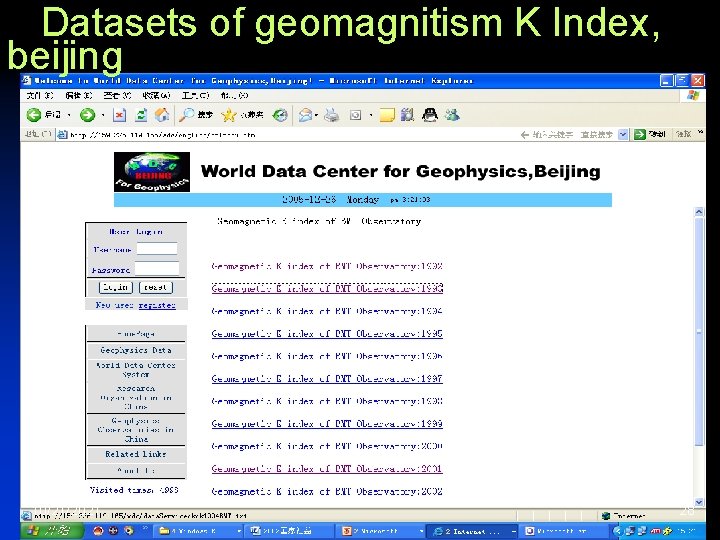
Task: Open HomePage in the side navigation
Action: tap(136, 333)
